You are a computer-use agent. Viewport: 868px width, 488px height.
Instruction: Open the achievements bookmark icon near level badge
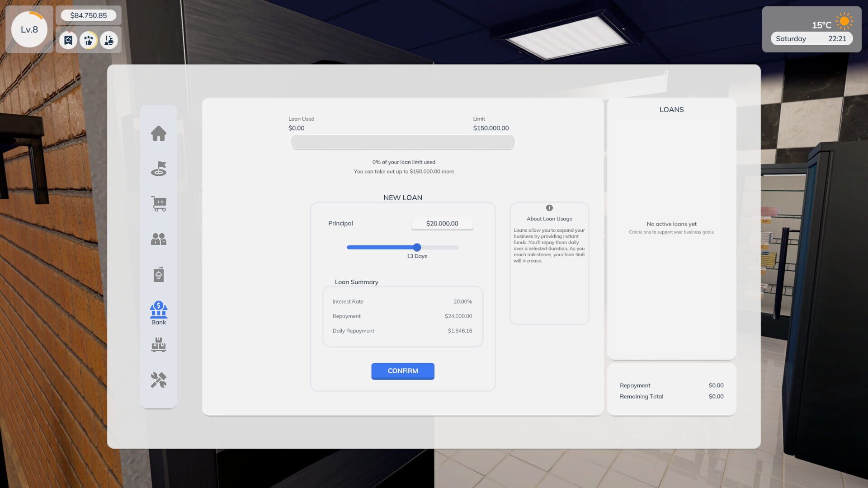tap(68, 40)
